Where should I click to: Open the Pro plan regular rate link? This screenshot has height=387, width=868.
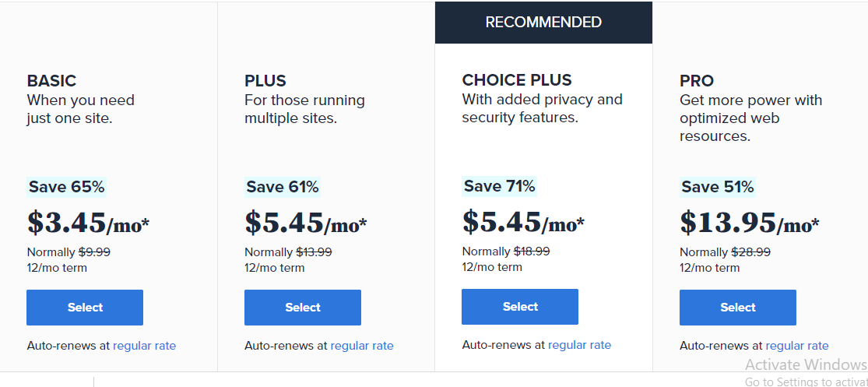[x=797, y=346]
